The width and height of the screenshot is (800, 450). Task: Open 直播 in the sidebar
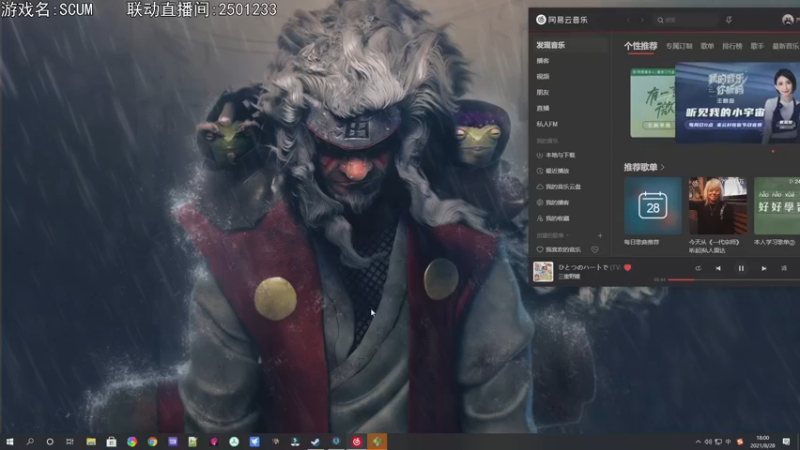(x=543, y=108)
